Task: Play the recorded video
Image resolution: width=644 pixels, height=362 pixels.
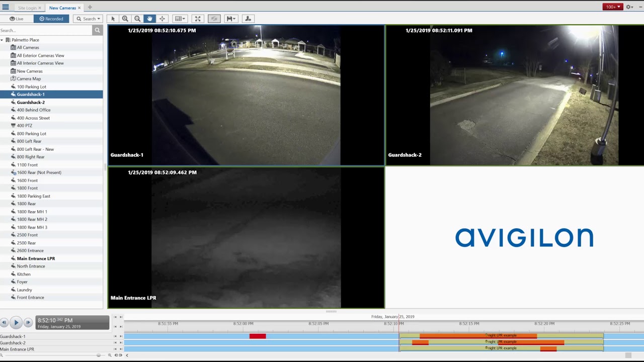Action: click(x=16, y=323)
